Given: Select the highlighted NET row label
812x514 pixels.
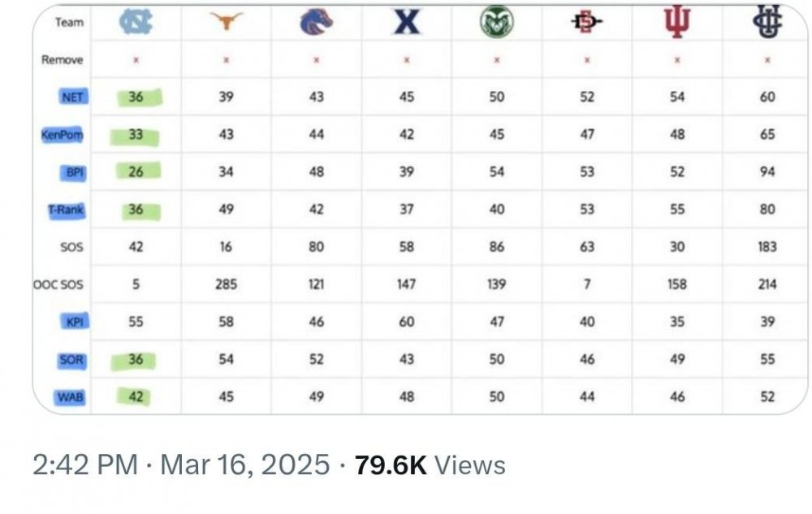Looking at the screenshot, I should (x=72, y=97).
